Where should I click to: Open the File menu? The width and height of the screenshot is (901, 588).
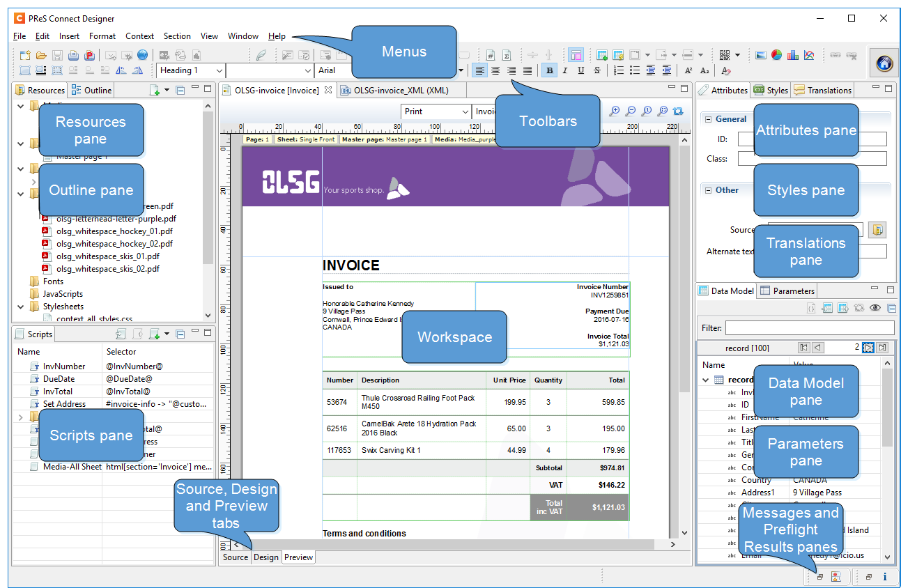coord(20,36)
